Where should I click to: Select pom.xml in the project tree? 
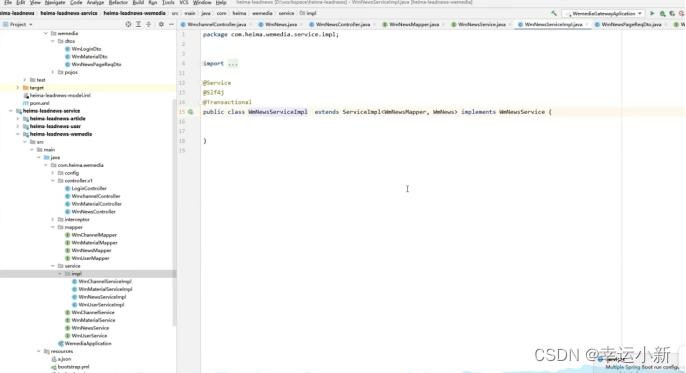[x=39, y=103]
